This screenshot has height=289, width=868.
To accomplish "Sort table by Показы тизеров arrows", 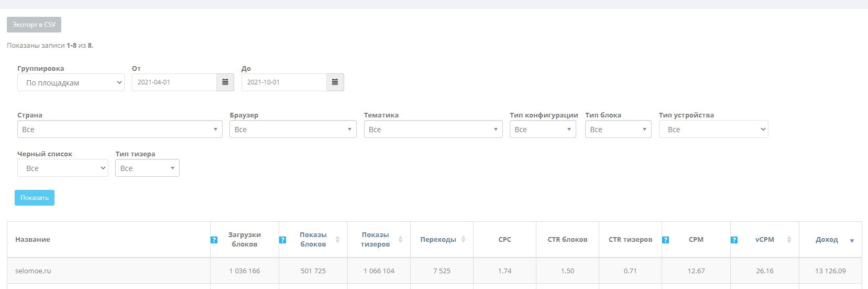I will [x=400, y=240].
